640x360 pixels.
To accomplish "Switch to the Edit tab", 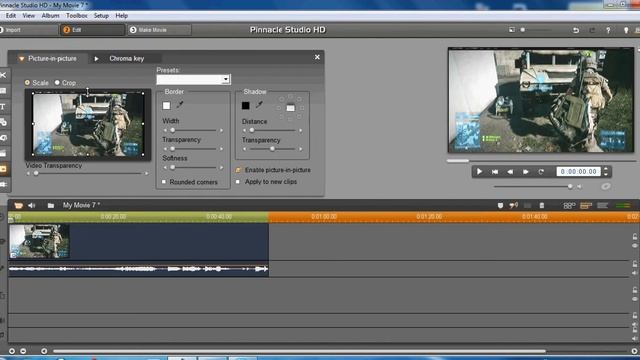I will [92, 30].
